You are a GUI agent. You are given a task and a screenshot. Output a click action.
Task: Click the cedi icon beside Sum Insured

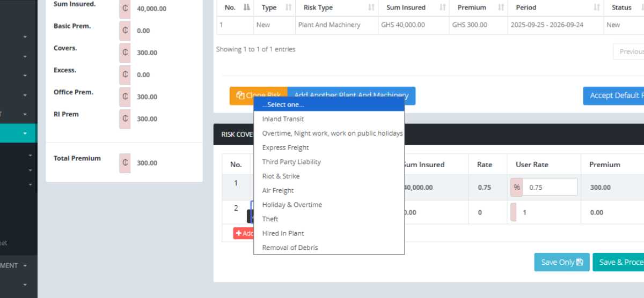(125, 9)
